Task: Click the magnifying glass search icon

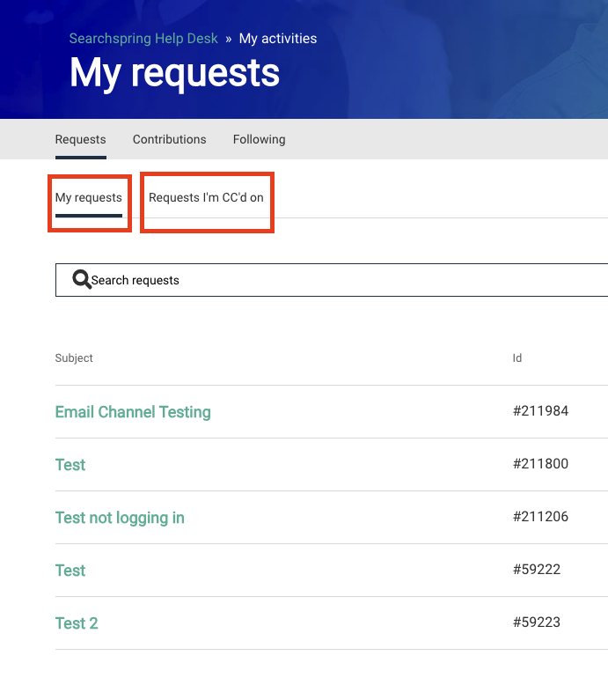Action: [82, 280]
